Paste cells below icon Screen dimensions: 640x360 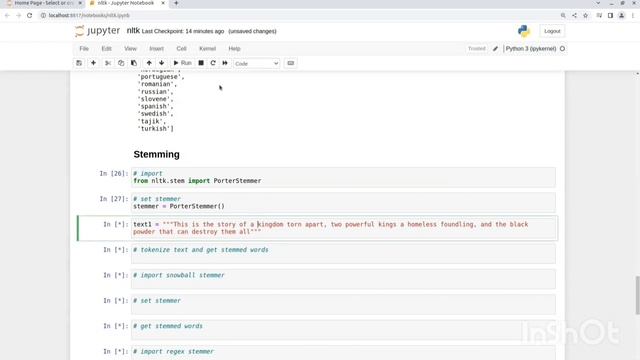coord(134,63)
